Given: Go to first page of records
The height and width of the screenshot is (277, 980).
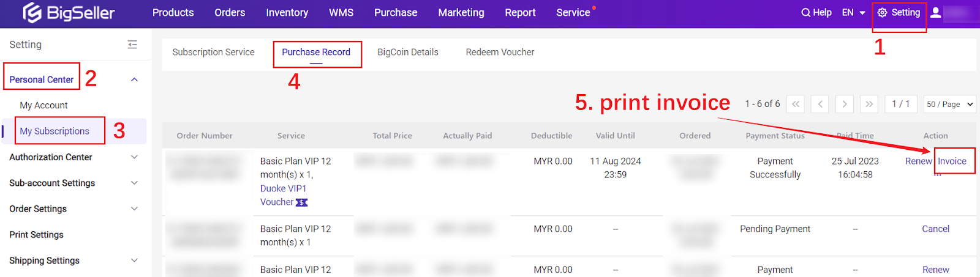Looking at the screenshot, I should [x=796, y=104].
